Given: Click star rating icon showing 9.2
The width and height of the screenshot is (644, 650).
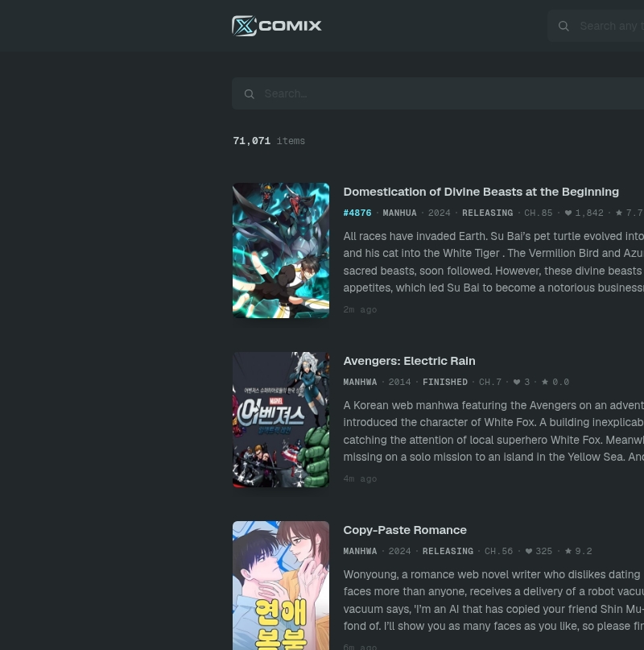Looking at the screenshot, I should (568, 551).
